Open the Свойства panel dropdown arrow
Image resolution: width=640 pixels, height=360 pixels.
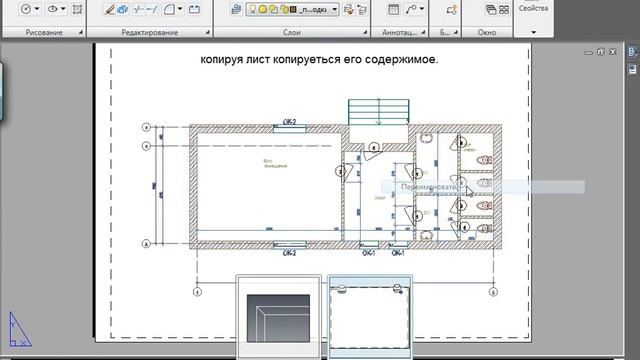pyautogui.click(x=533, y=32)
